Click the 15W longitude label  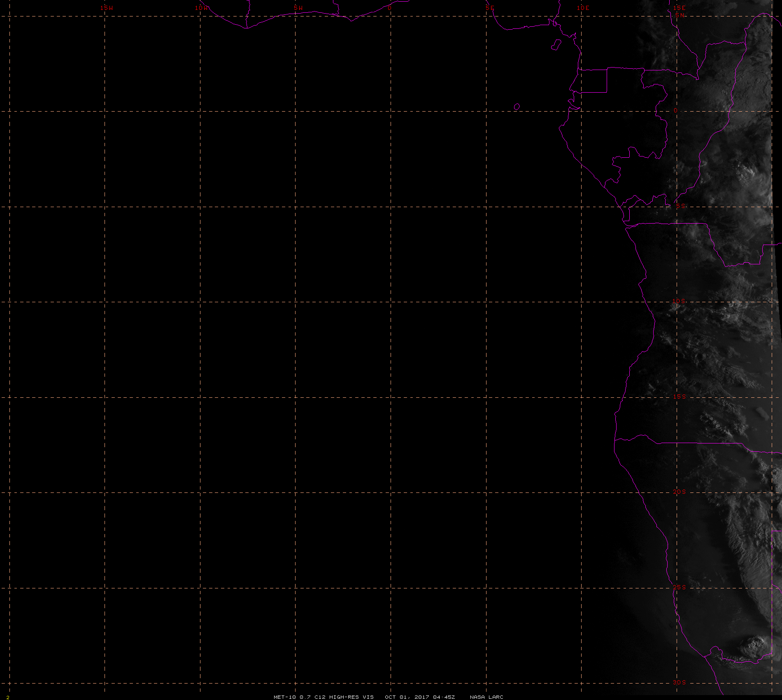click(x=107, y=8)
